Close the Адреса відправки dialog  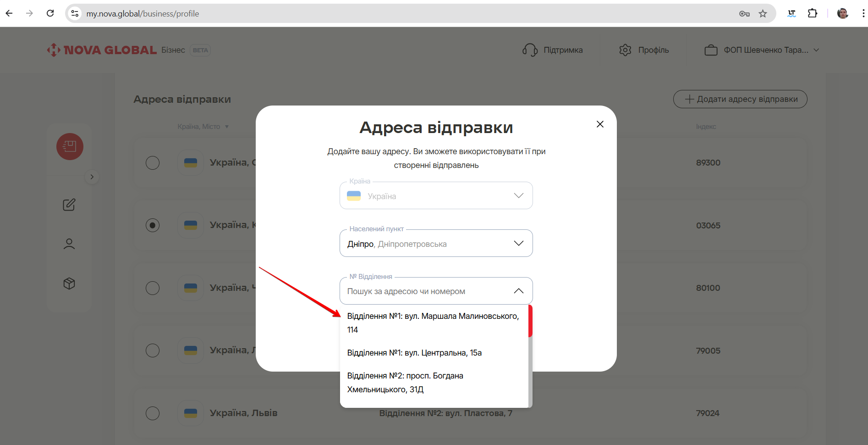point(600,124)
